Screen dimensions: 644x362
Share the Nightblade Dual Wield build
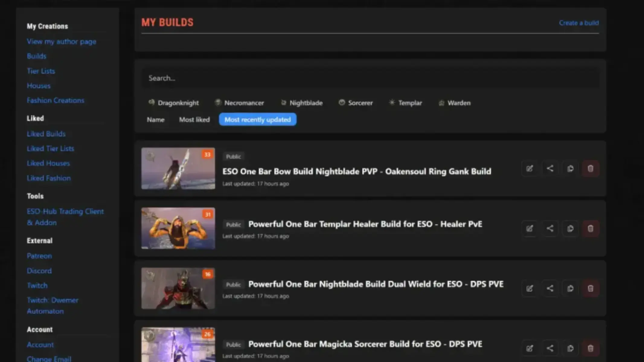click(550, 288)
